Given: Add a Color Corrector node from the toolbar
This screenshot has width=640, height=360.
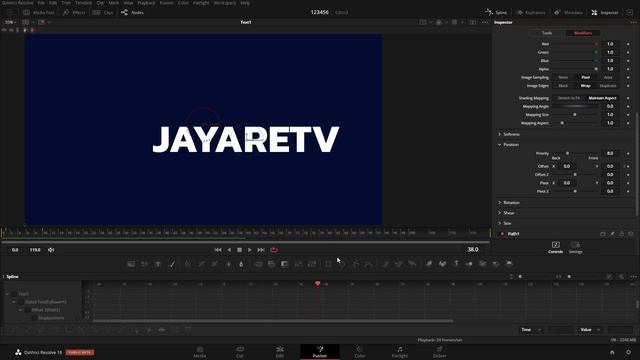Looking at the screenshot, I should (187, 264).
